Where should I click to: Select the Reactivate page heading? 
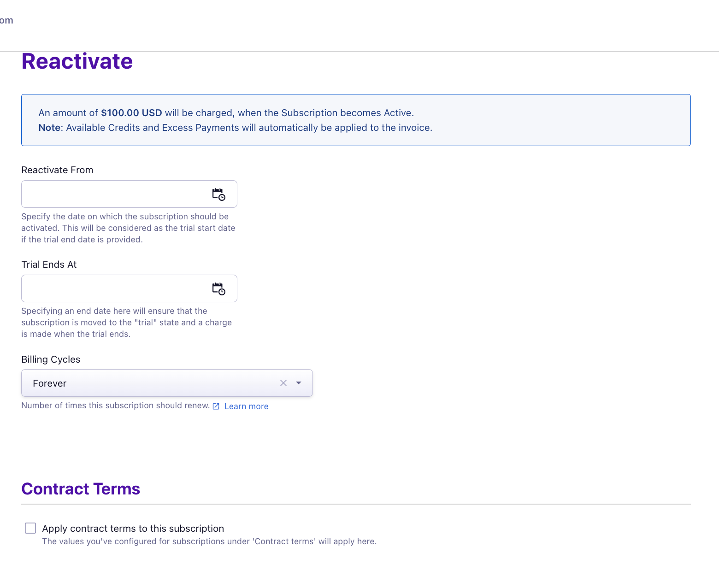click(77, 61)
